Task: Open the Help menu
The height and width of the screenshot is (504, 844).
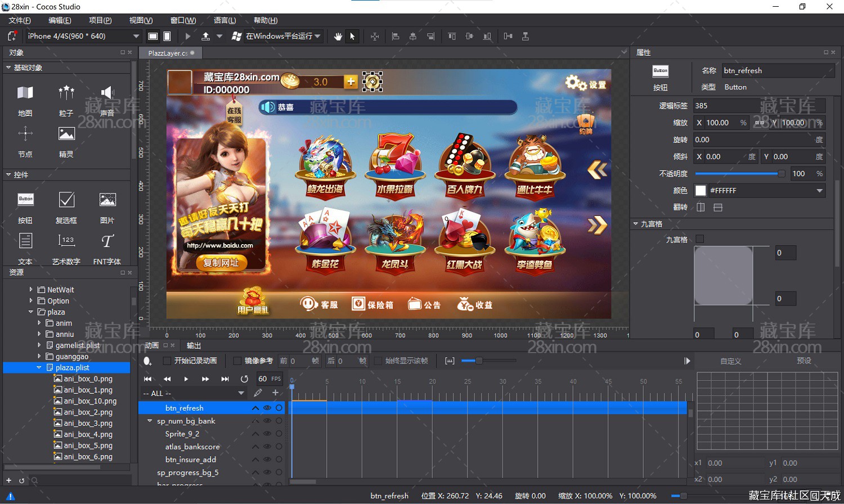Action: click(266, 20)
